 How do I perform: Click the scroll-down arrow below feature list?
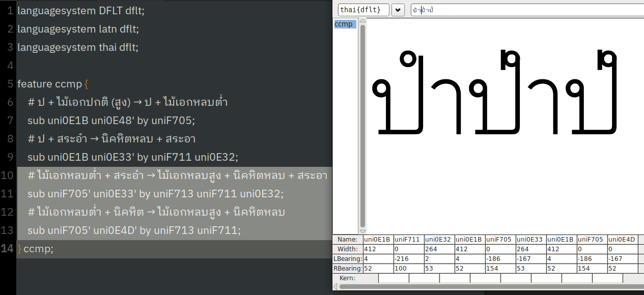click(362, 231)
